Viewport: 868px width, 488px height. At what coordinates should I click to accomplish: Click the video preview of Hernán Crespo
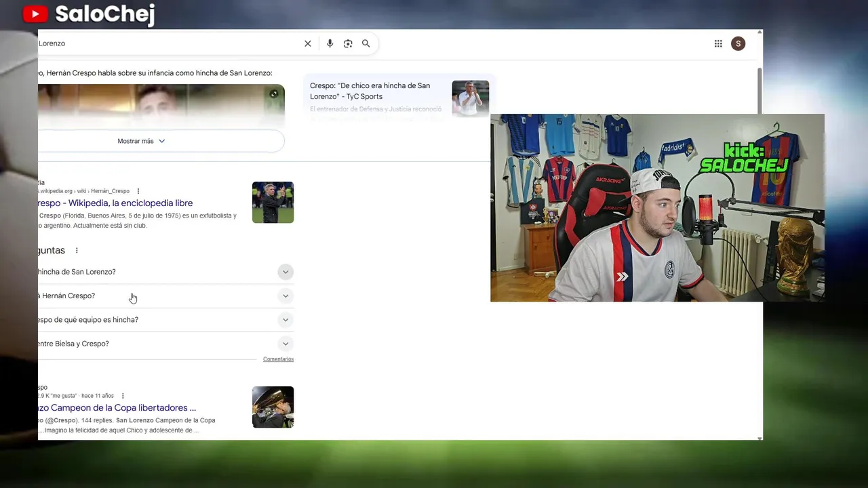click(x=161, y=106)
